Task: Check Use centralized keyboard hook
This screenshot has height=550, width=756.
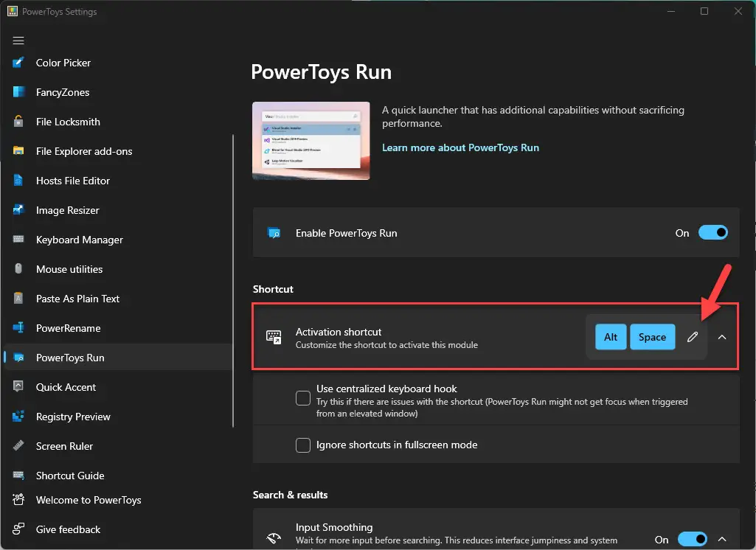Action: [x=303, y=397]
